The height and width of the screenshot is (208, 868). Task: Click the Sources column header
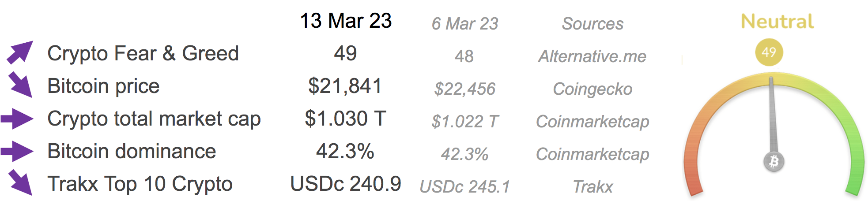593,24
